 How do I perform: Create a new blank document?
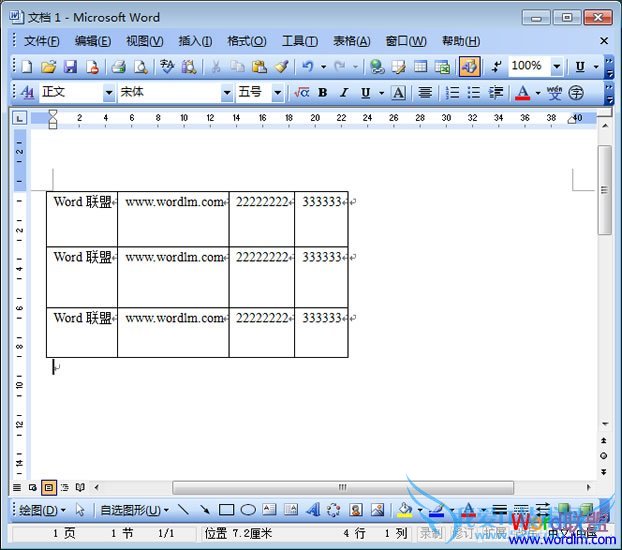click(27, 67)
